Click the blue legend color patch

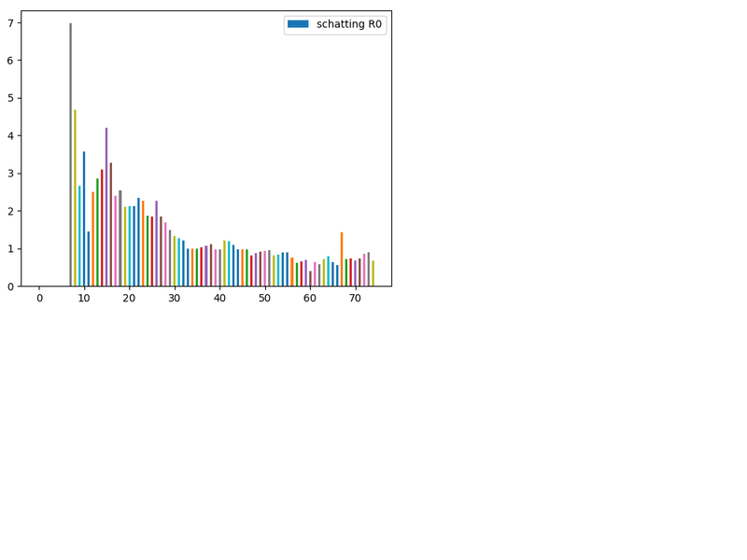click(298, 24)
